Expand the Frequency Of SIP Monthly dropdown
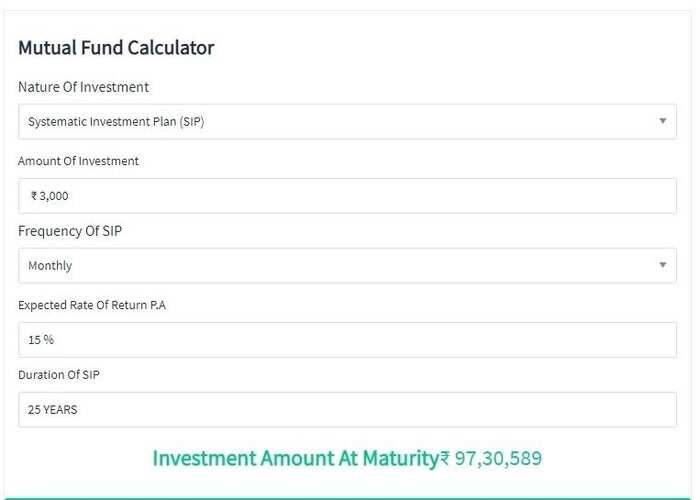Image resolution: width=700 pixels, height=500 pixels. click(x=347, y=266)
